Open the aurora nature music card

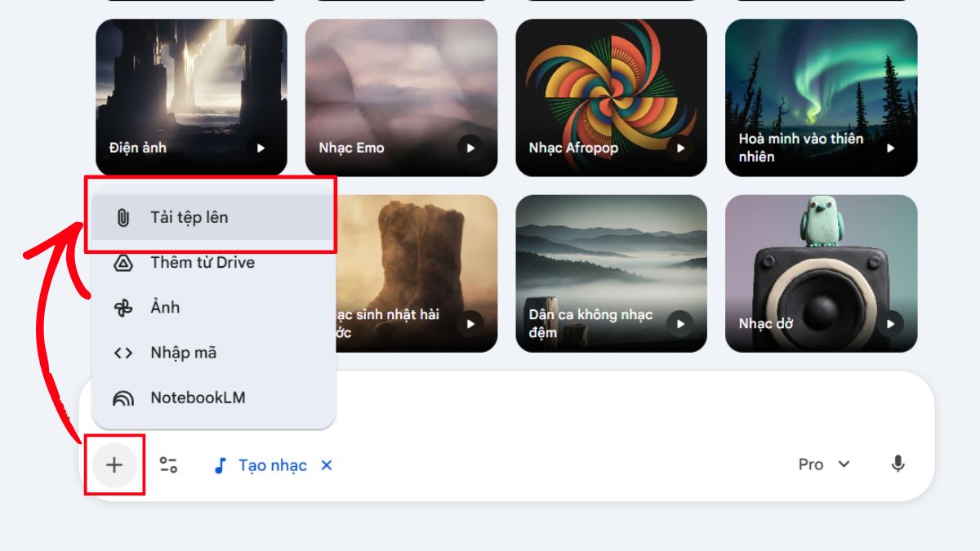pos(821,82)
